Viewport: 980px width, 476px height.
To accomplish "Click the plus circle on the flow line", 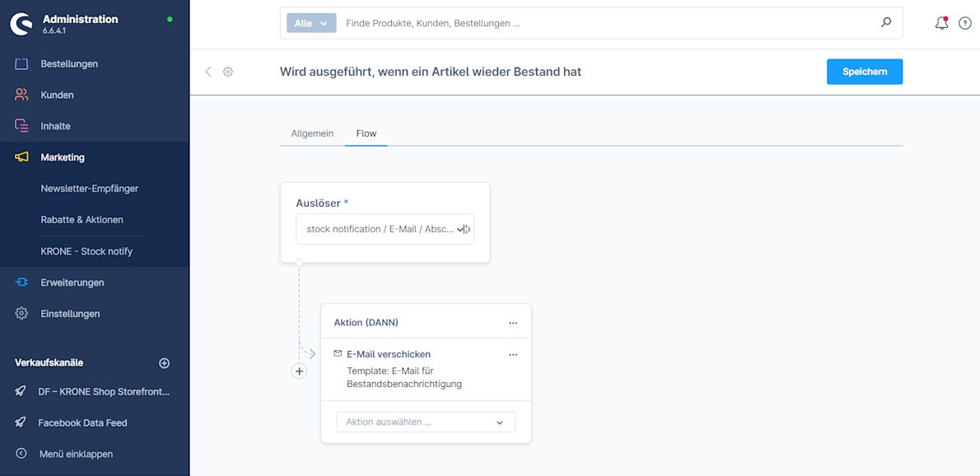I will tap(299, 371).
